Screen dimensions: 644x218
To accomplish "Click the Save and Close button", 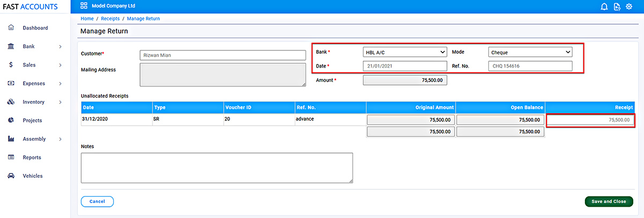I will pyautogui.click(x=609, y=201).
